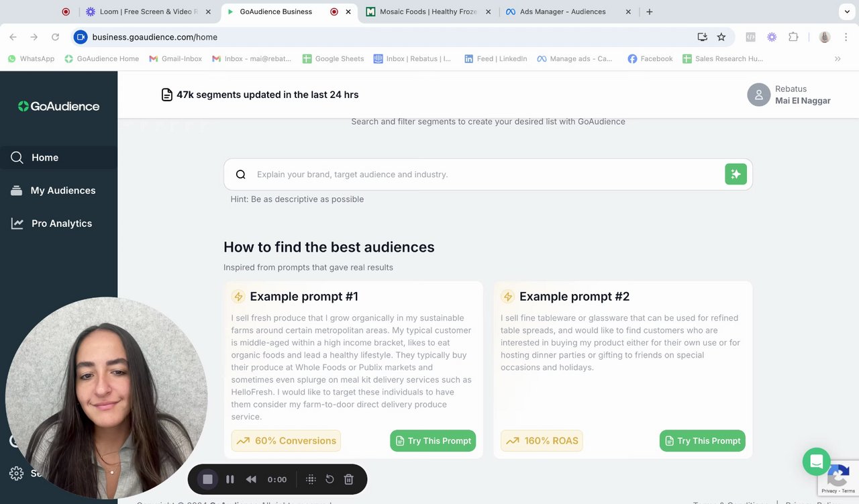859x504 pixels.
Task: Reload the current page
Action: click(55, 37)
